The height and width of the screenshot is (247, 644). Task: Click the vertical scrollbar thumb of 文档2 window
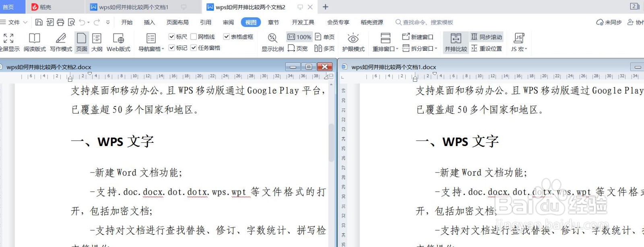[x=331, y=143]
